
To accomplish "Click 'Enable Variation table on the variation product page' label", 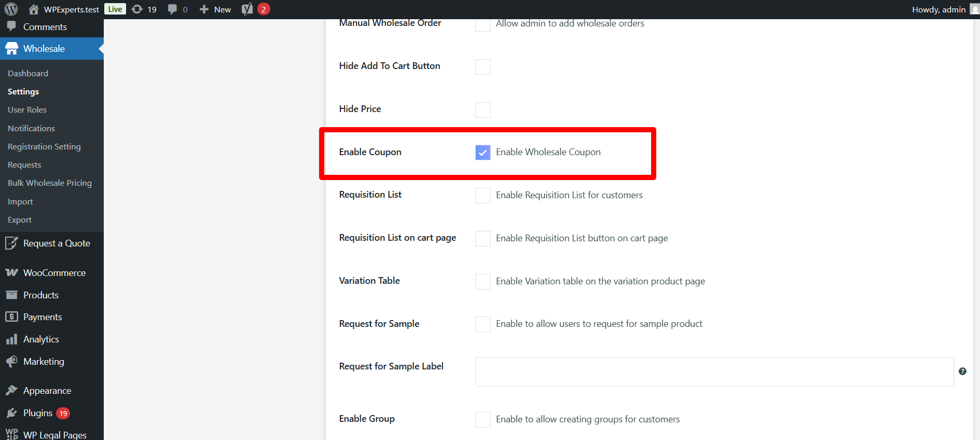I will click(x=600, y=281).
